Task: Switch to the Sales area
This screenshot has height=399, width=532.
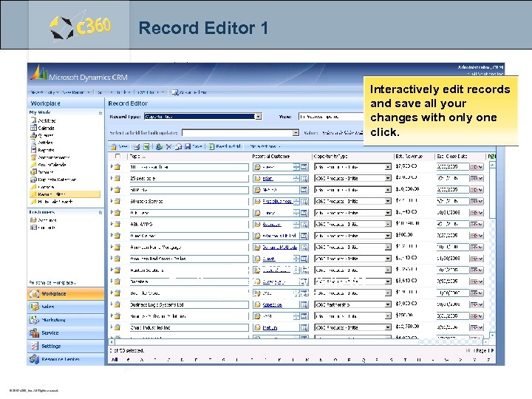Action: (66, 307)
